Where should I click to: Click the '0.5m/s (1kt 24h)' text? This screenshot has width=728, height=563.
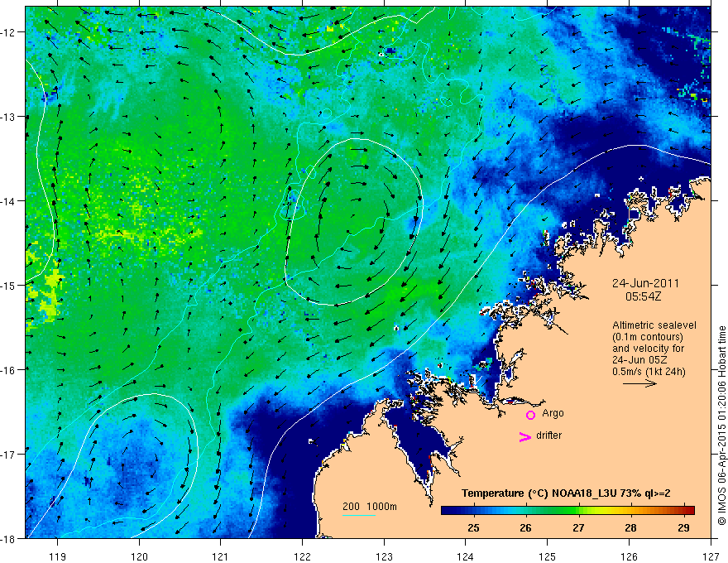(649, 372)
